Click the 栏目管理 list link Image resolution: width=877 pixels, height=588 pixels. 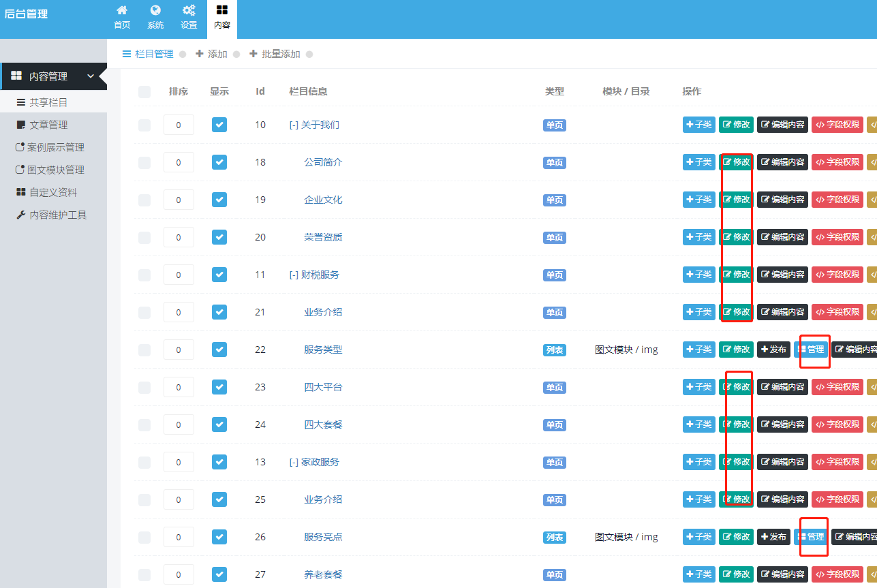point(148,54)
